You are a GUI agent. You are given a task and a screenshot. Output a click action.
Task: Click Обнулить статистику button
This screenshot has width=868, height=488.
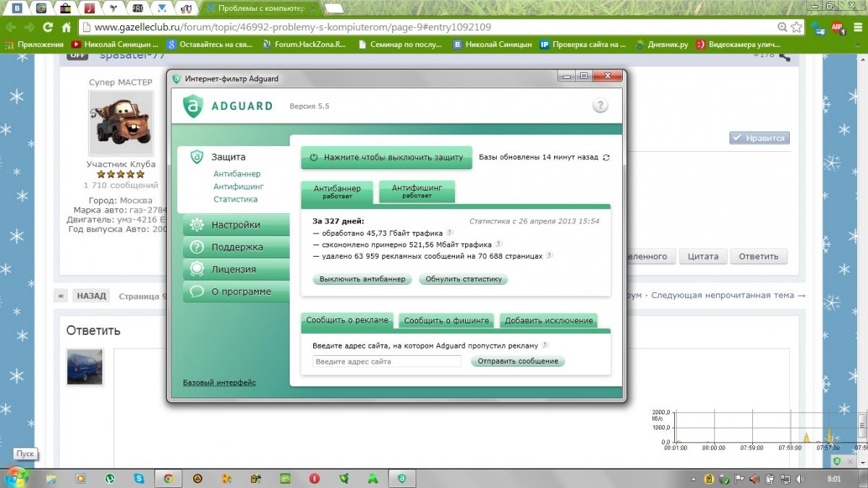coord(463,279)
